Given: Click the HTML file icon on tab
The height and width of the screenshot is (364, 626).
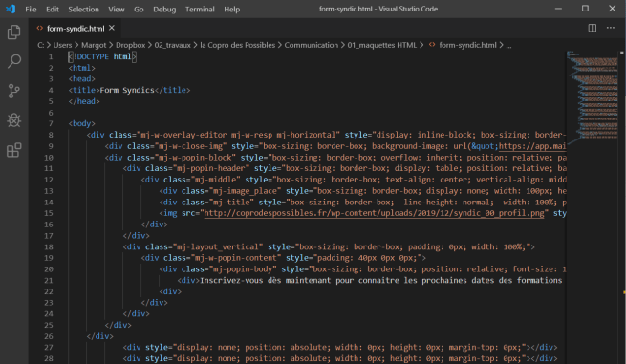Looking at the screenshot, I should (x=39, y=28).
